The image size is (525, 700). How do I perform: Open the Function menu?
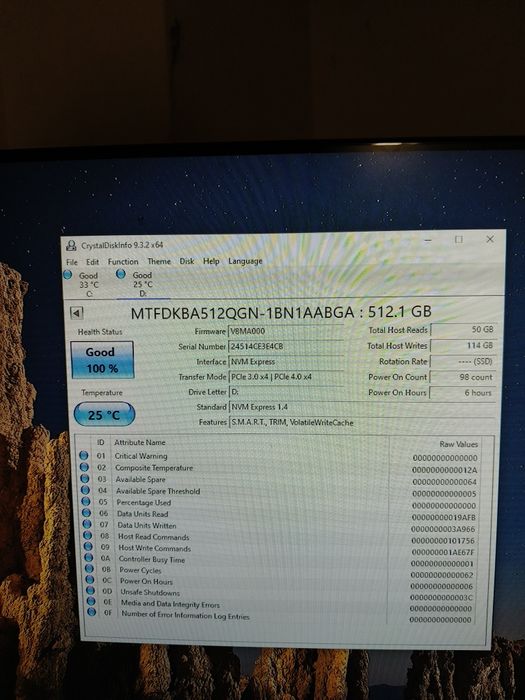(123, 262)
